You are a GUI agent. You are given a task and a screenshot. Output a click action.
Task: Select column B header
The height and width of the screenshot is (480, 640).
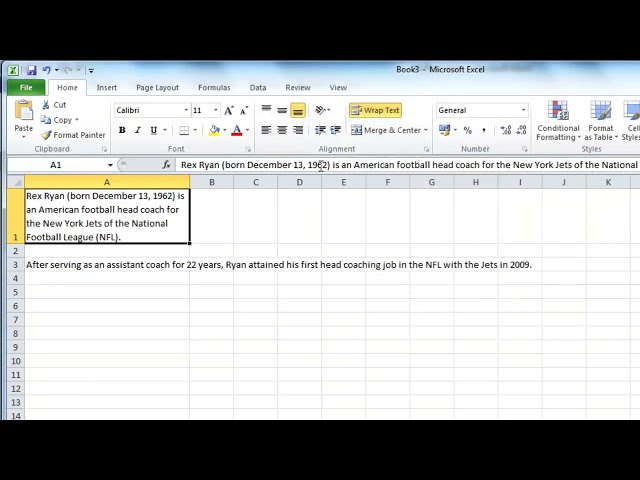212,182
